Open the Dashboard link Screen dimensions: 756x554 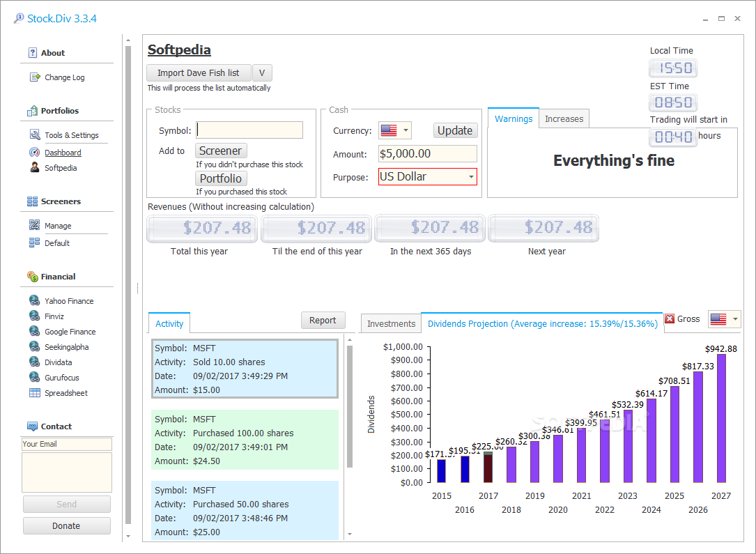63,153
